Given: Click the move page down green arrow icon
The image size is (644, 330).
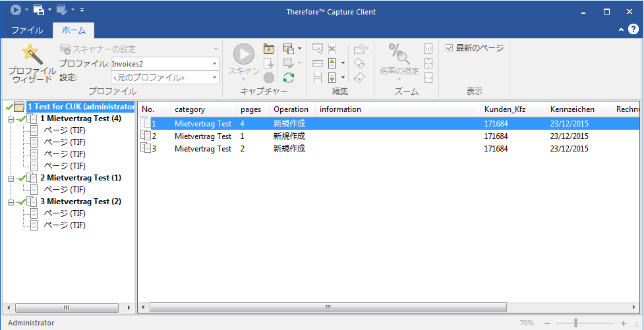Looking at the screenshot, I should 332,78.
